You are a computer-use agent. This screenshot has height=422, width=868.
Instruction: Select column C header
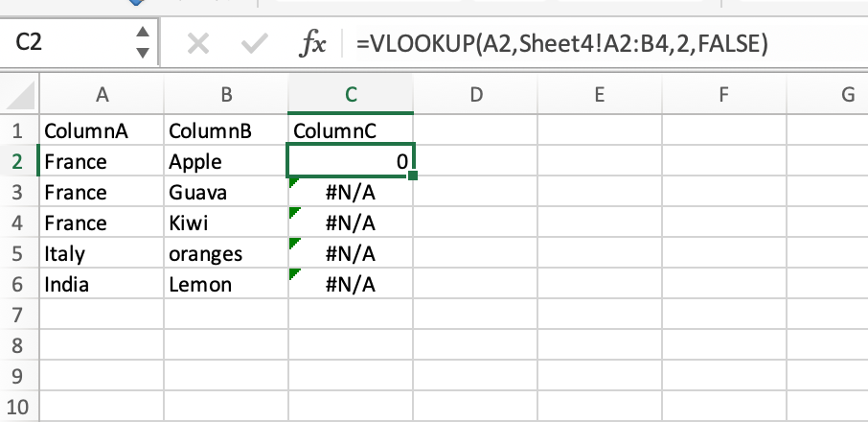351,94
